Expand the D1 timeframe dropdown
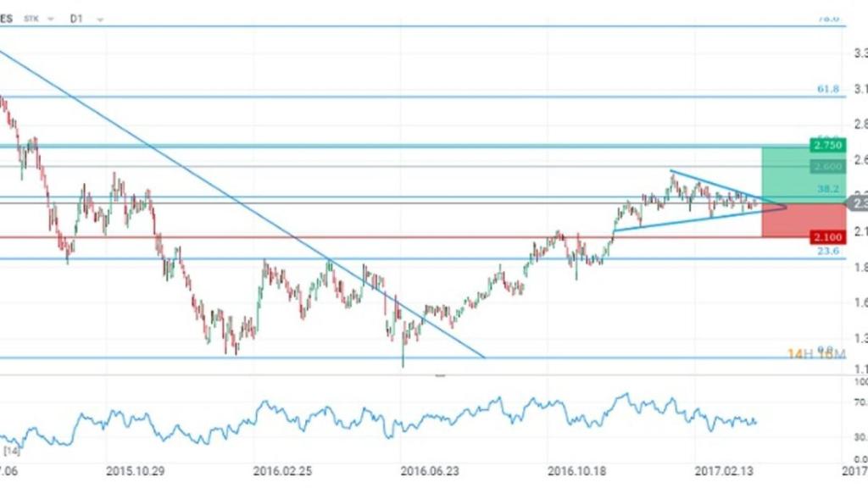Image resolution: width=868 pixels, height=488 pixels. tap(77, 18)
